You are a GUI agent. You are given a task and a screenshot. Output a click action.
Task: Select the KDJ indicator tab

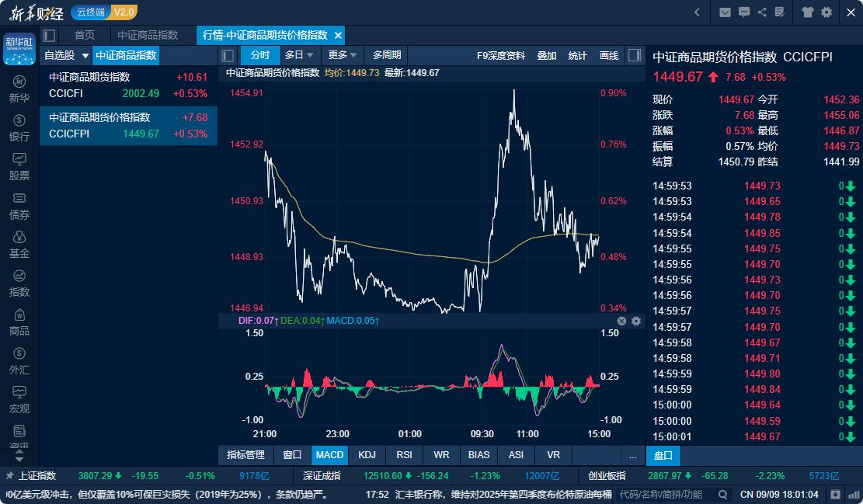(367, 455)
